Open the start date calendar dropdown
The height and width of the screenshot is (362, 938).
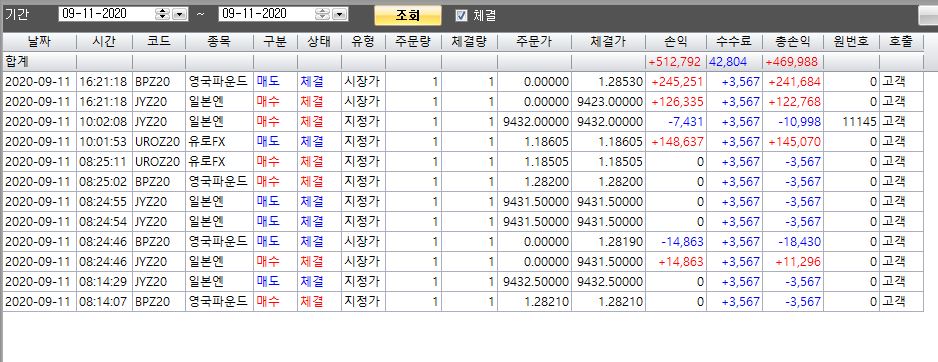(179, 14)
